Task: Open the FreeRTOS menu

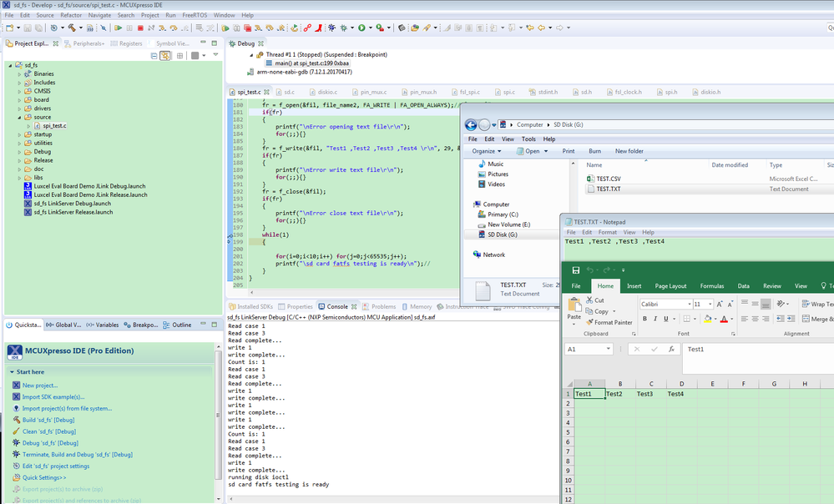Action: click(195, 15)
